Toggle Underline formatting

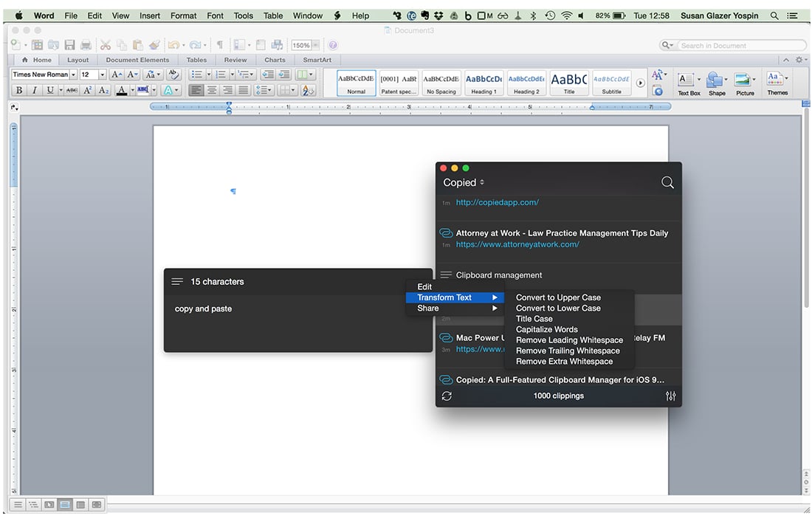point(49,90)
